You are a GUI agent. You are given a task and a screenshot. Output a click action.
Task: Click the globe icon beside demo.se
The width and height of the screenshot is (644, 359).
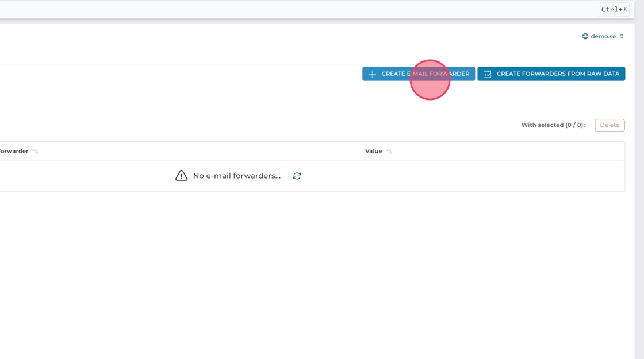click(x=585, y=36)
